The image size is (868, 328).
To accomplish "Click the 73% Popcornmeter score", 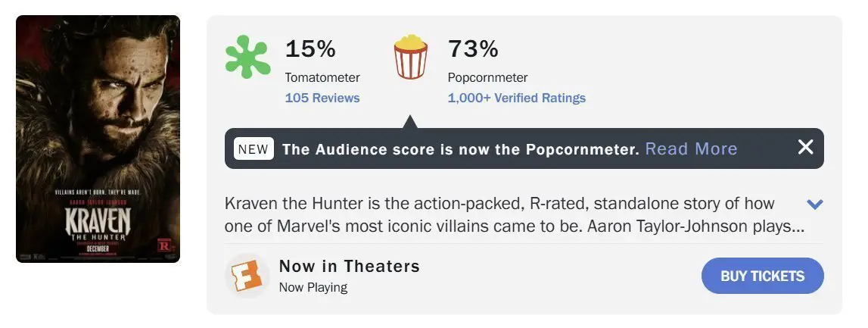I will pos(473,48).
